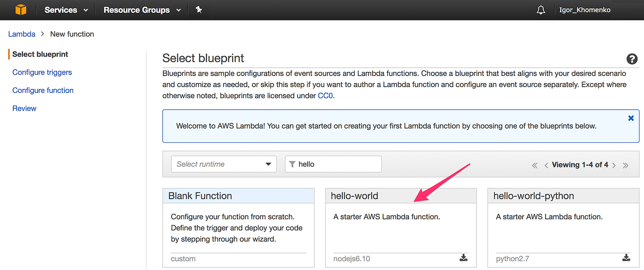Image resolution: width=644 pixels, height=270 pixels.
Task: Go to the Configure triggers step
Action: tap(42, 72)
